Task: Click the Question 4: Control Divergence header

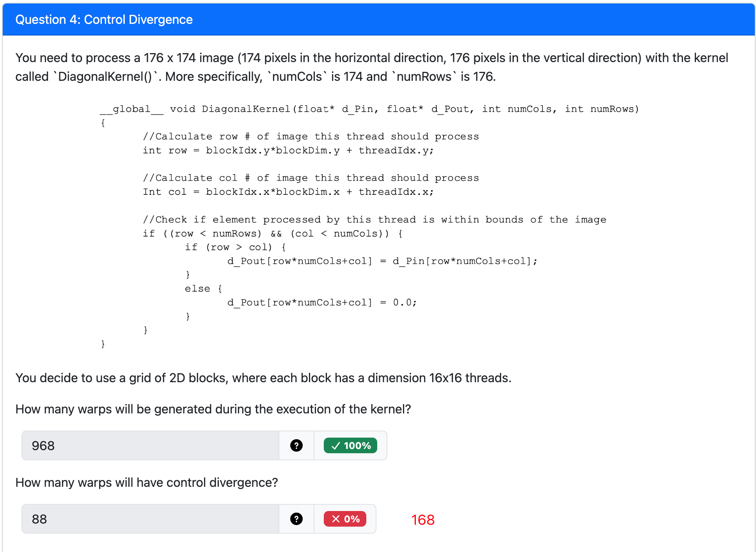Action: coord(104,20)
